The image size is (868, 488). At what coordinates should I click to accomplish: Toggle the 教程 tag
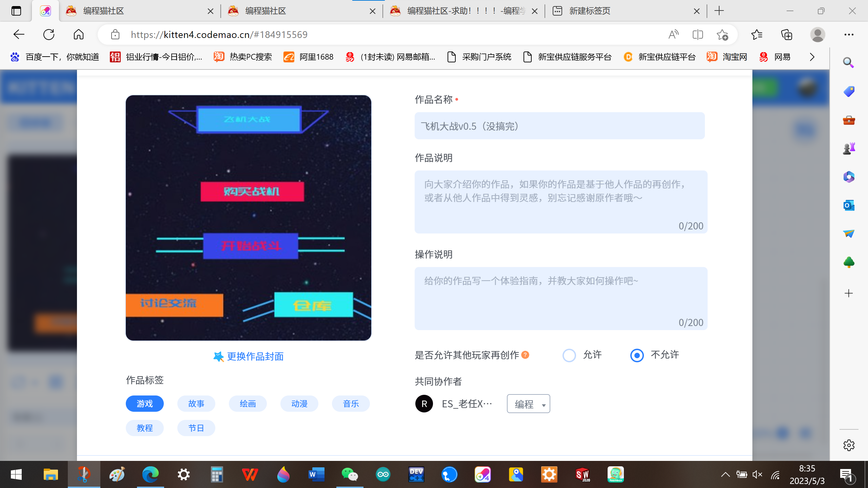click(x=145, y=428)
